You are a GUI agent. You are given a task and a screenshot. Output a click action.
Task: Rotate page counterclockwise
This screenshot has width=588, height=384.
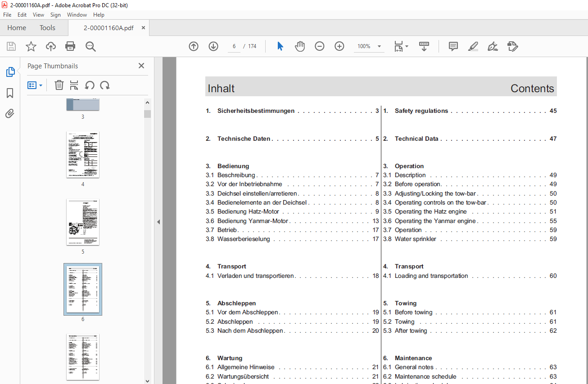[90, 85]
